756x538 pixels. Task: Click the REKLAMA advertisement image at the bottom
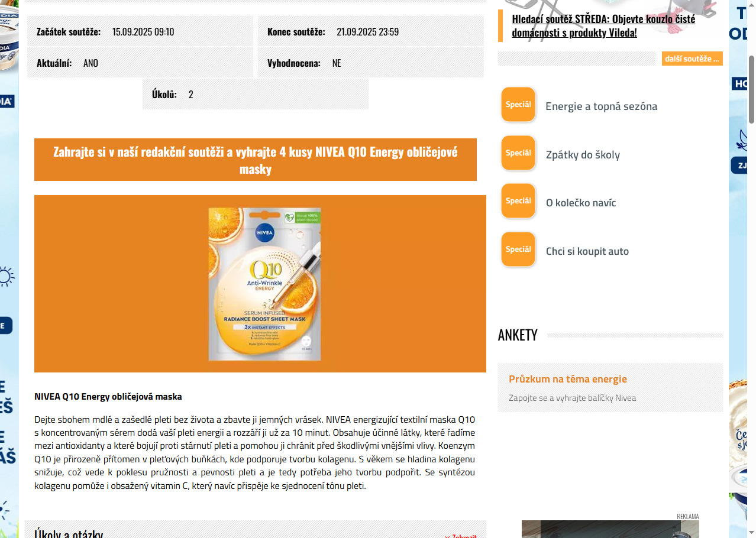[x=610, y=529]
